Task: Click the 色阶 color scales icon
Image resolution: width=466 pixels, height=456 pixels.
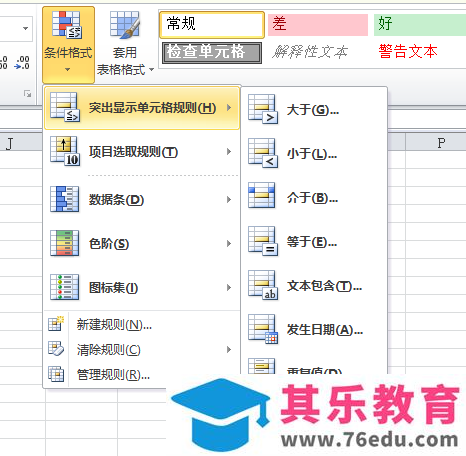Action: click(x=64, y=243)
